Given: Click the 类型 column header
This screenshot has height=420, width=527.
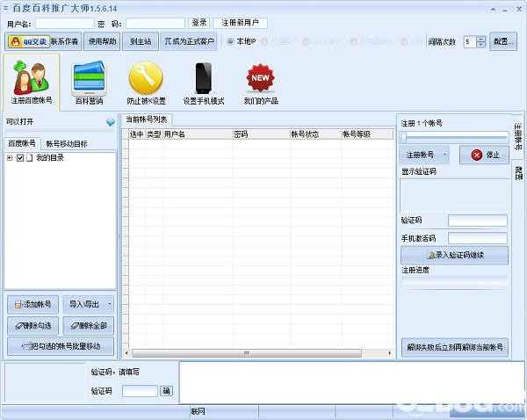Looking at the screenshot, I should pyautogui.click(x=154, y=134).
